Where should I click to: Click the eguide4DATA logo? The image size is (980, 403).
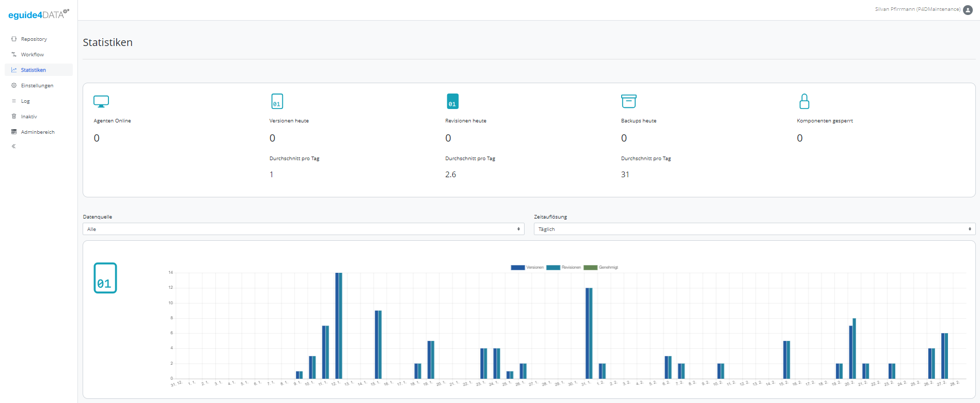pos(38,14)
